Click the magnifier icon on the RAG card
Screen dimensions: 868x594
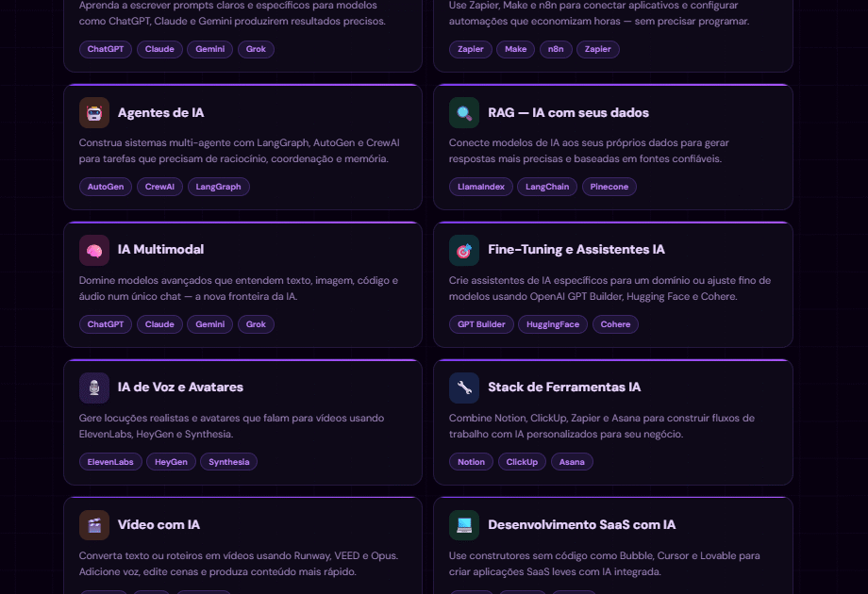tap(464, 112)
